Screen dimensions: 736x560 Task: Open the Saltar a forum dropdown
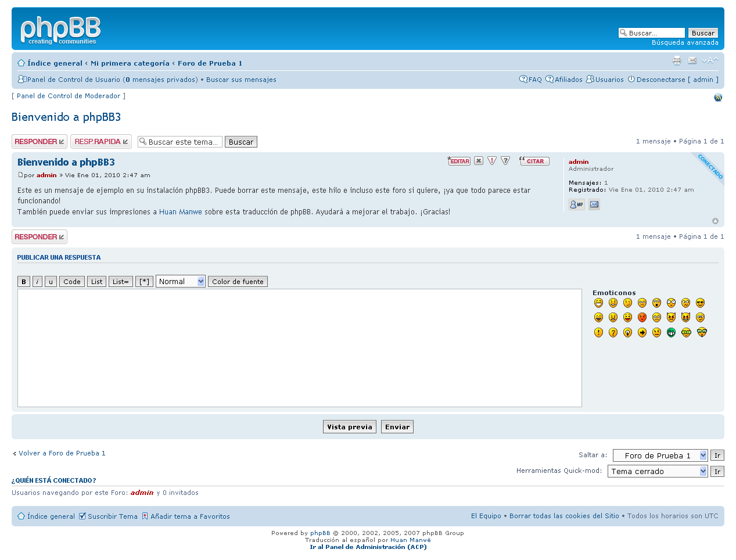pos(660,455)
